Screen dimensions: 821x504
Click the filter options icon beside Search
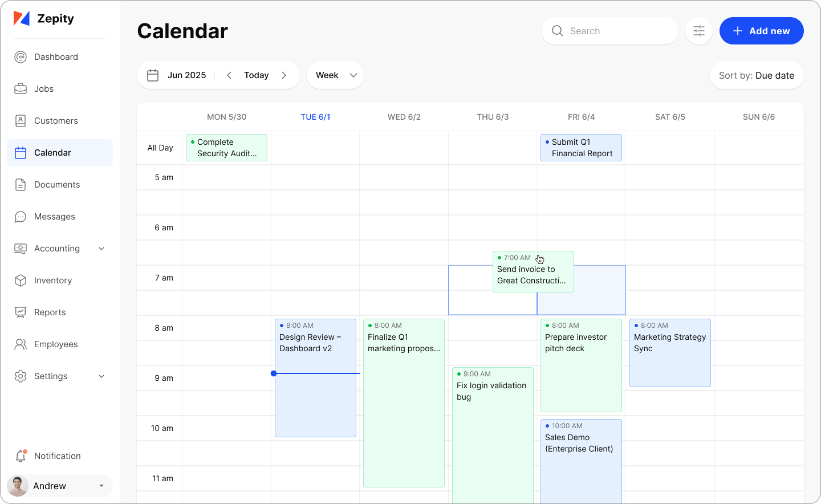pos(698,31)
